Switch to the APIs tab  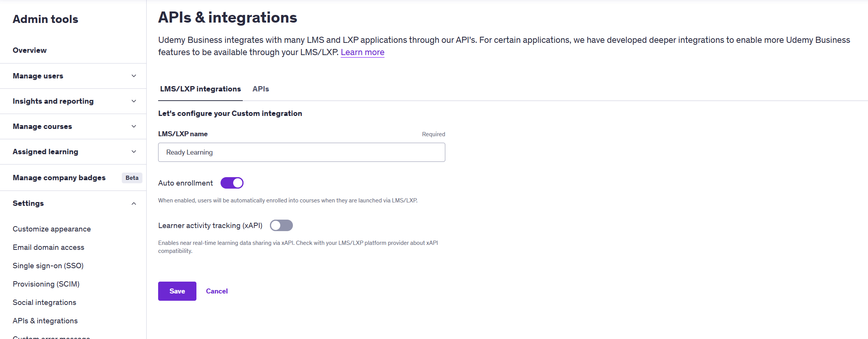tap(261, 89)
